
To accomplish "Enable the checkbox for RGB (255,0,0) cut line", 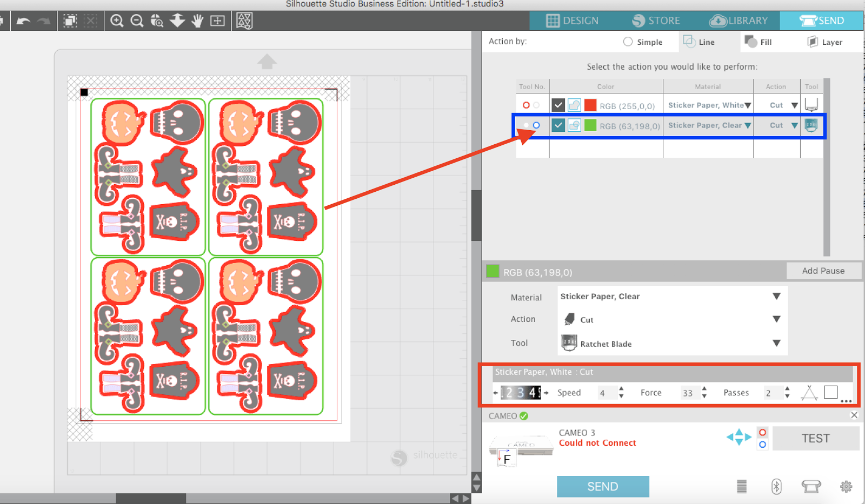I will point(558,105).
